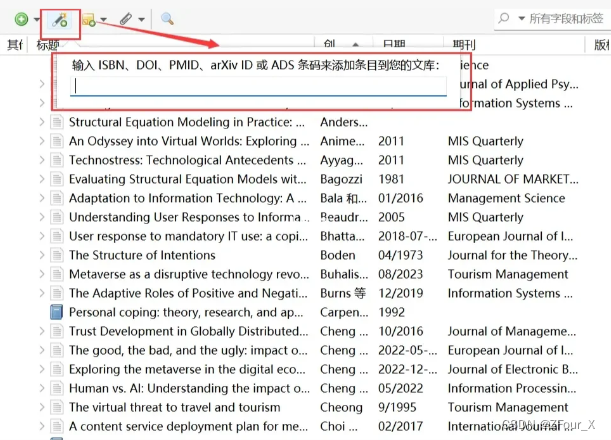Image resolution: width=611 pixels, height=440 pixels.
Task: Click document icon of Adaptation to Information Technology
Action: (57, 198)
